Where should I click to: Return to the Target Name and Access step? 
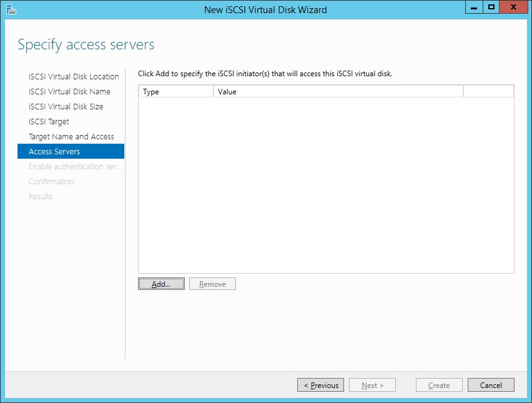[x=71, y=137]
